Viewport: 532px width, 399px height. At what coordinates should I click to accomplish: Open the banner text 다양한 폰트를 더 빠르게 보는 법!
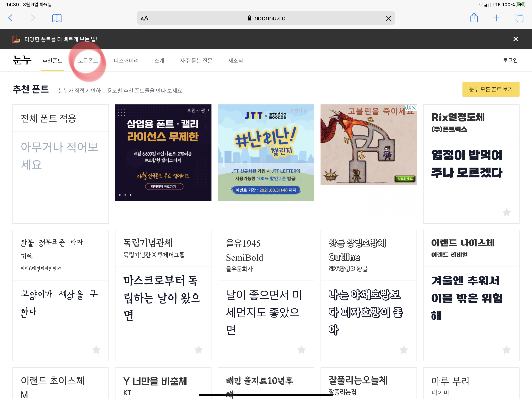(x=61, y=39)
